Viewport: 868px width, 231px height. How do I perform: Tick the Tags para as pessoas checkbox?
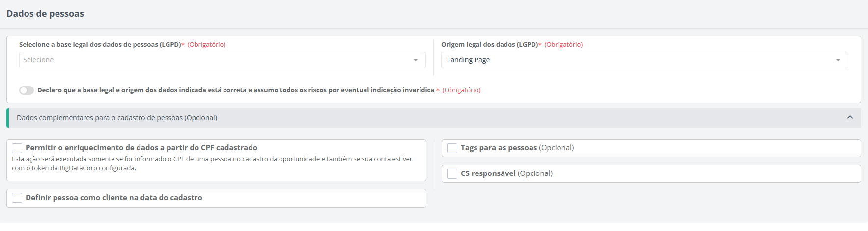[x=452, y=148]
